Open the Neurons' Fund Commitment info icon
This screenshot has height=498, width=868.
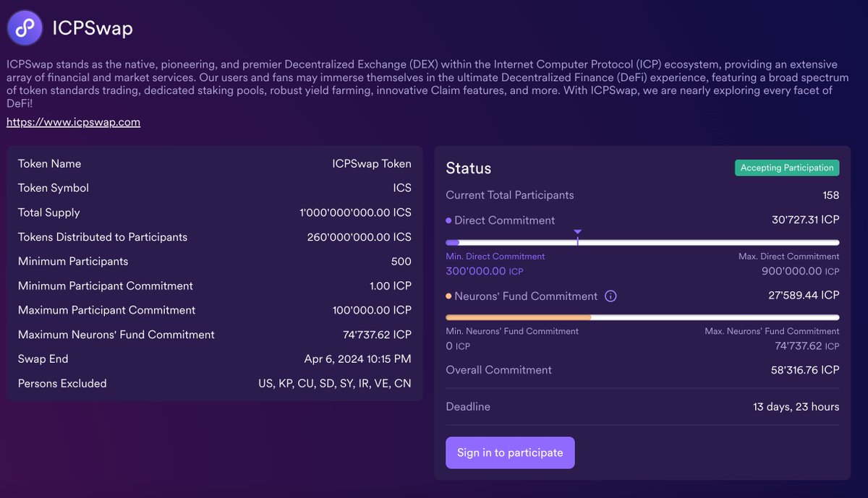[611, 295]
